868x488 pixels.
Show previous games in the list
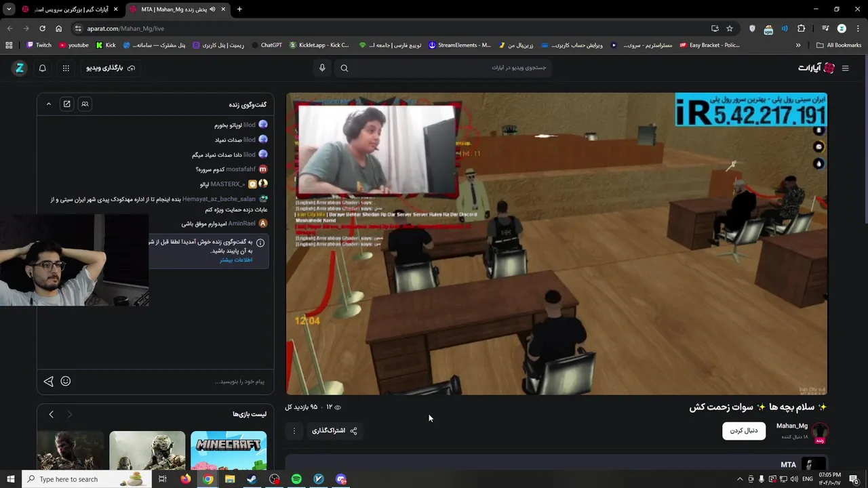click(x=51, y=414)
